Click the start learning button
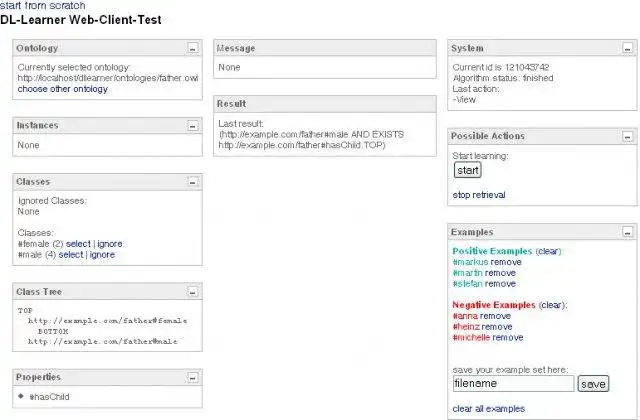Viewport: 640px width, 420px height. pyautogui.click(x=467, y=170)
